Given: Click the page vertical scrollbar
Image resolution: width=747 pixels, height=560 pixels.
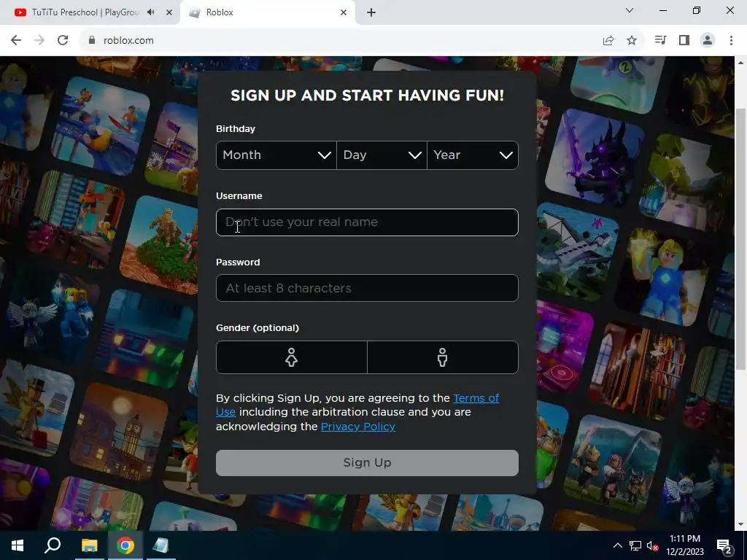Looking at the screenshot, I should pyautogui.click(x=741, y=238).
